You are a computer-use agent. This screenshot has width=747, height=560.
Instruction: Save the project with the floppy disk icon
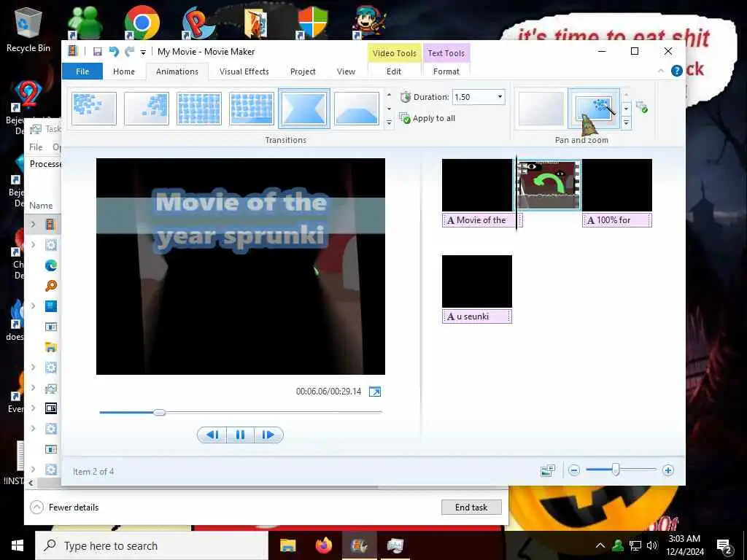click(97, 52)
